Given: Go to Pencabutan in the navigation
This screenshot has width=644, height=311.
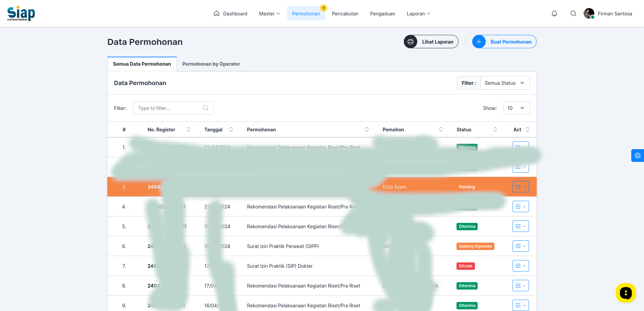Looking at the screenshot, I should click(x=345, y=14).
